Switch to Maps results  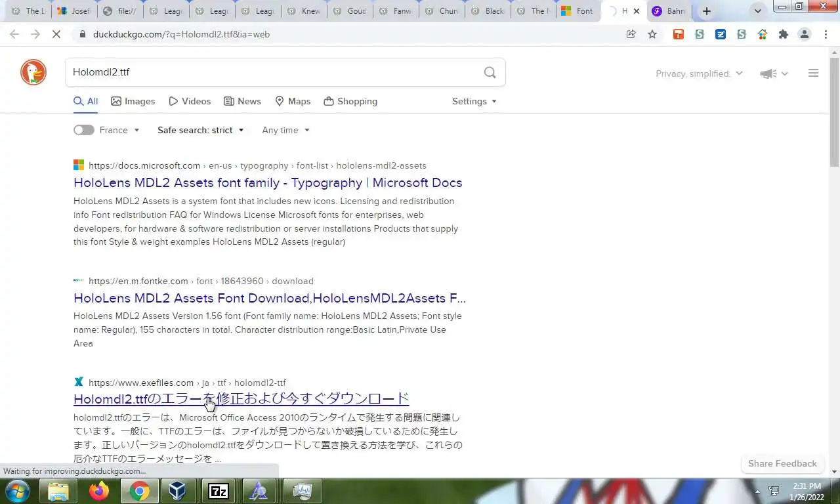click(293, 101)
